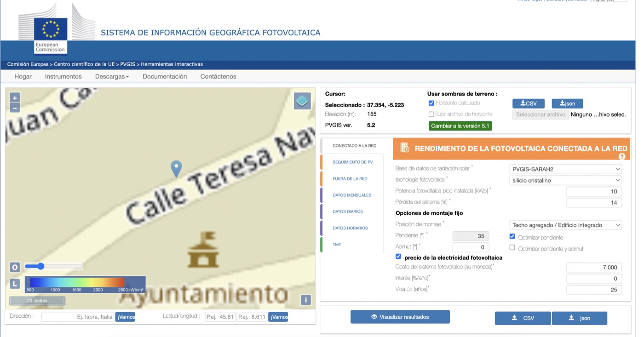This screenshot has width=644, height=337.
Task: Check 'Subir archivo de horizonte' checkbox
Action: [x=431, y=114]
